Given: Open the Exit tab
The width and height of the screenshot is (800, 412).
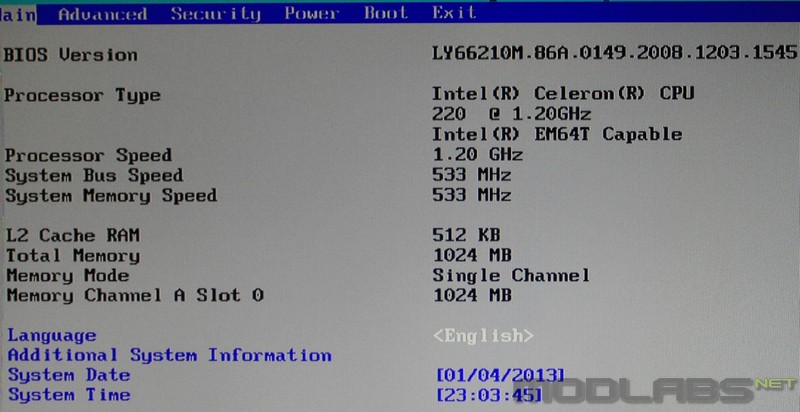Looking at the screenshot, I should coord(454,13).
